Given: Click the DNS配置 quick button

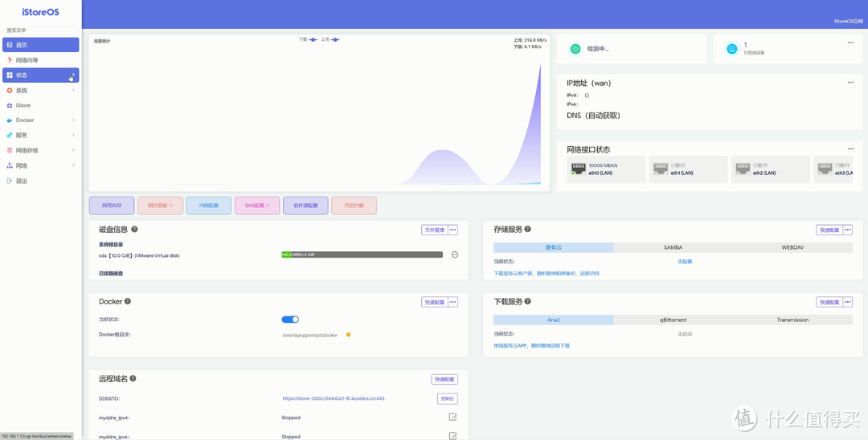Looking at the screenshot, I should coord(257,206).
